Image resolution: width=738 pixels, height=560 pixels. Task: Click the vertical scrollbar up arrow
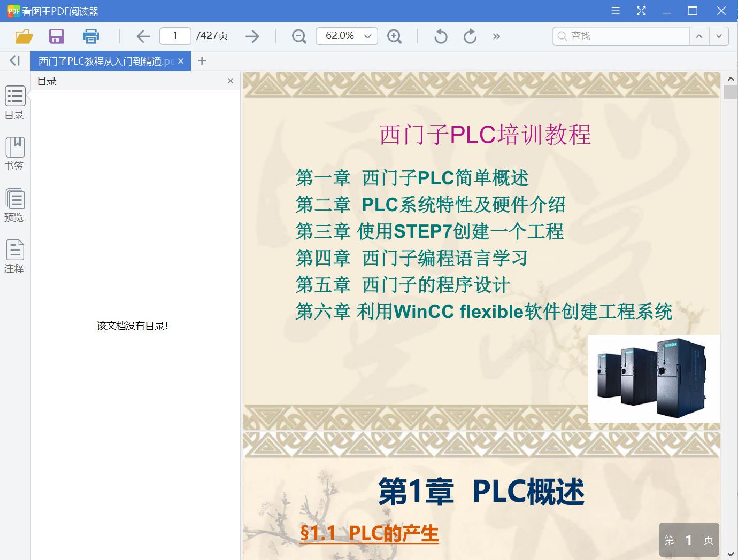731,79
